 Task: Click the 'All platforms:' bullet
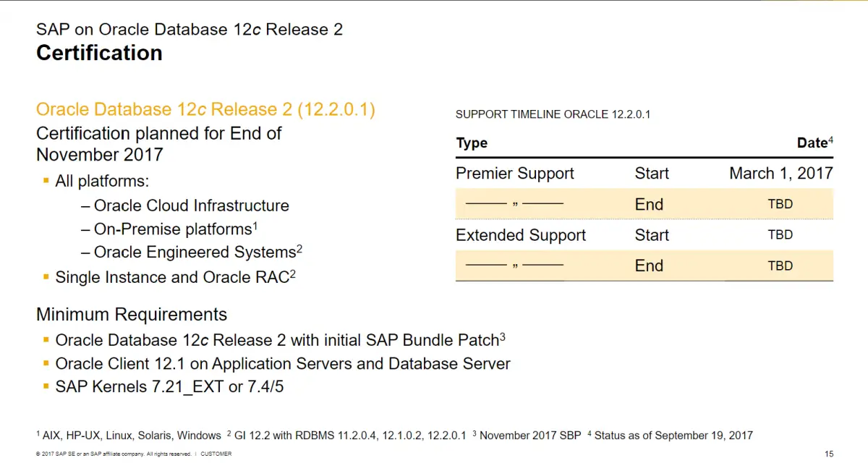click(102, 182)
